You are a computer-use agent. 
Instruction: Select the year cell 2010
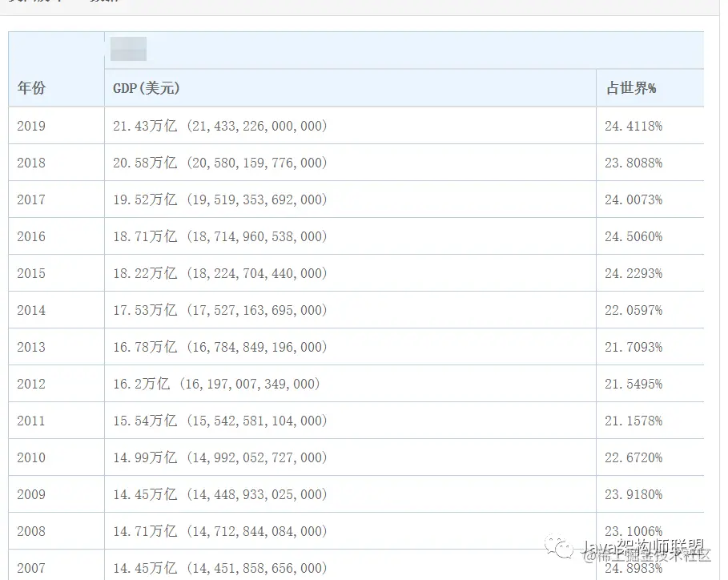[x=31, y=457]
